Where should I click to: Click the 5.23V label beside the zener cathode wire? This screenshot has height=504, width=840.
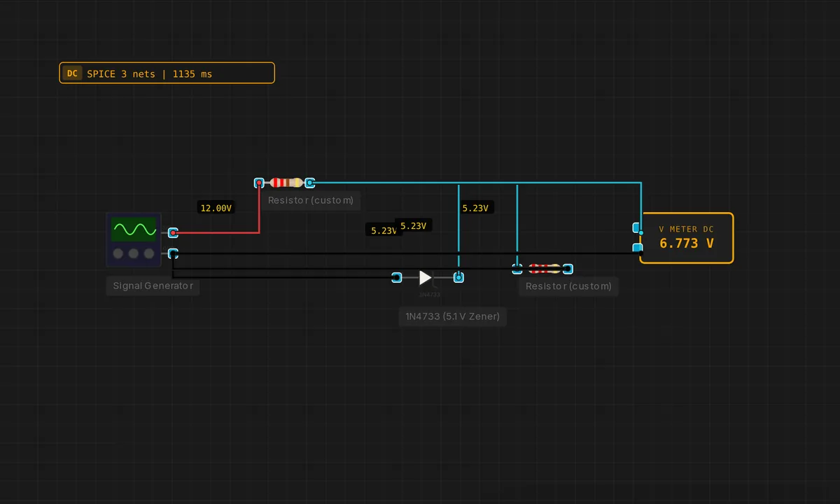pos(475,208)
